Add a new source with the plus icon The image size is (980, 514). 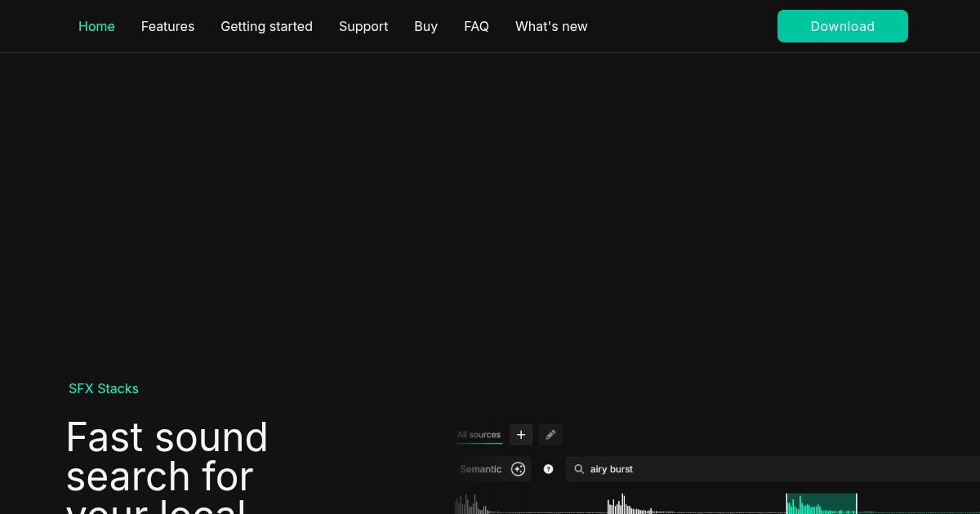521,435
